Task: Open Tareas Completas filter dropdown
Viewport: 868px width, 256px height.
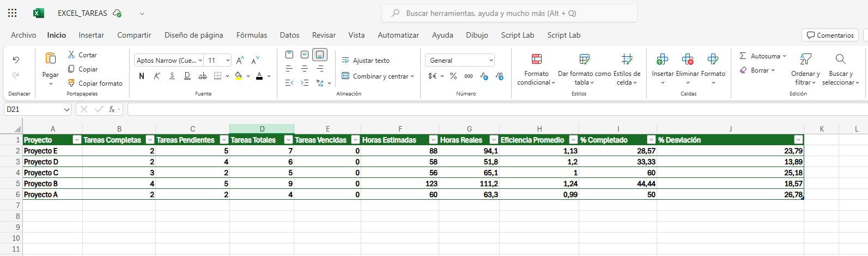Action: pyautogui.click(x=150, y=140)
